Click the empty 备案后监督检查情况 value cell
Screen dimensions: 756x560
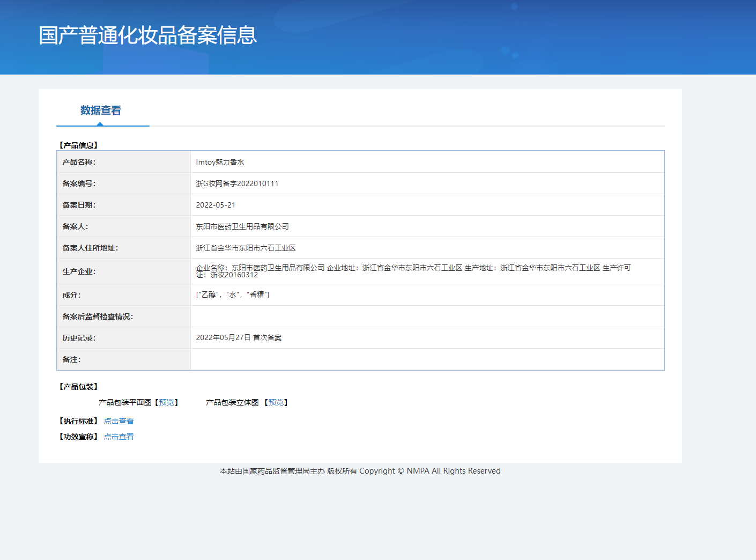pos(427,316)
